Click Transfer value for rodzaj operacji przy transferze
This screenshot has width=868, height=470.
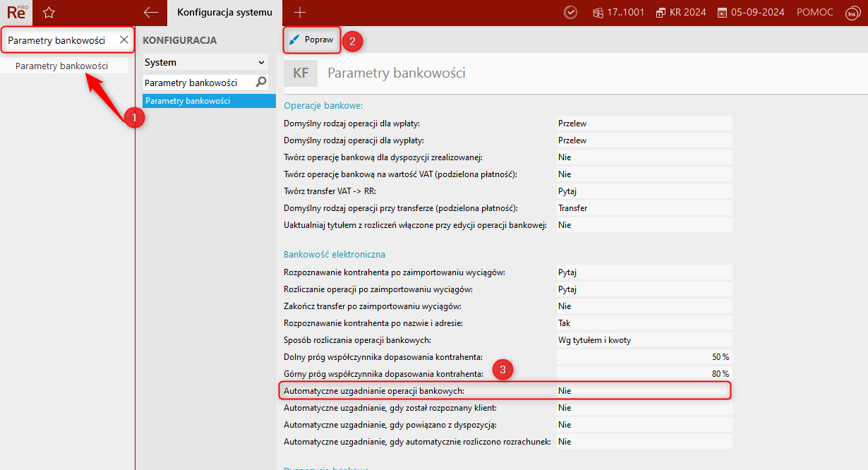644,208
